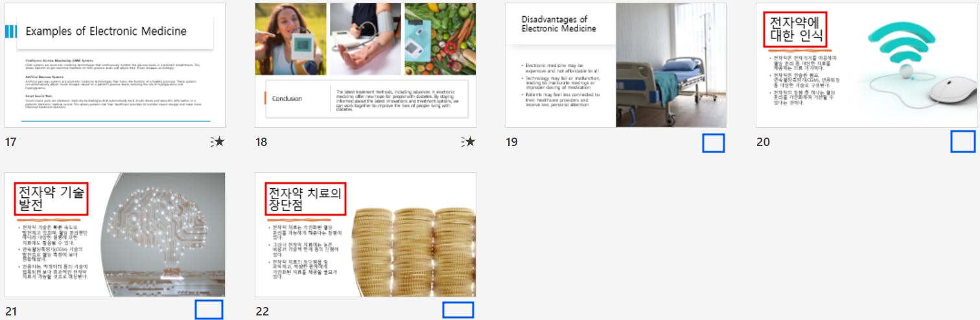Click the slide number 17 label
This screenshot has width=980, height=320.
(10, 142)
